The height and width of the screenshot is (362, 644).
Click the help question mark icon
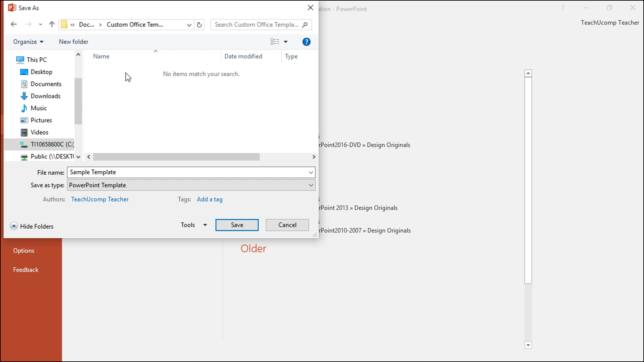coord(307,42)
